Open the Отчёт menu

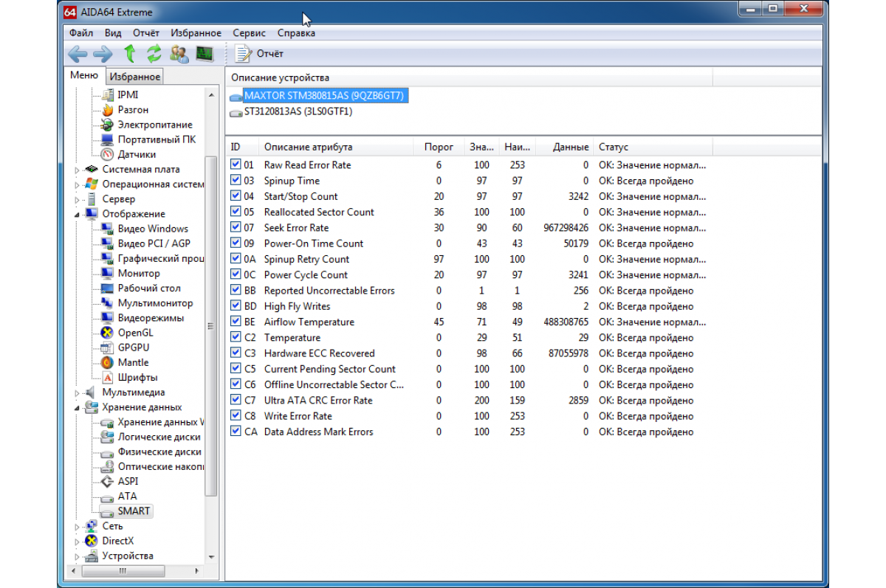pyautogui.click(x=146, y=32)
